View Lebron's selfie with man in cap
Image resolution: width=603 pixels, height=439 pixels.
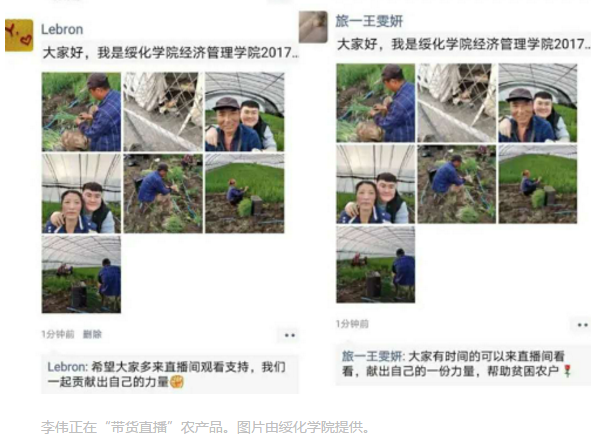pyautogui.click(x=245, y=111)
